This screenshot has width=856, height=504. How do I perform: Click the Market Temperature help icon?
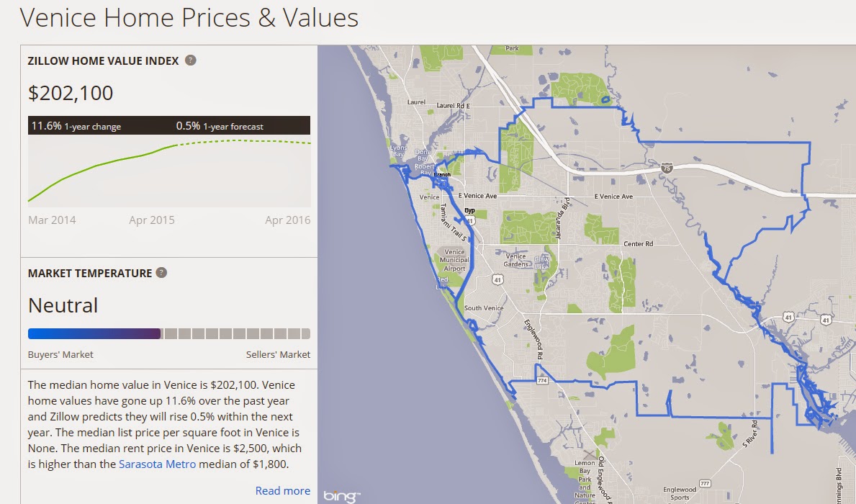(x=161, y=272)
